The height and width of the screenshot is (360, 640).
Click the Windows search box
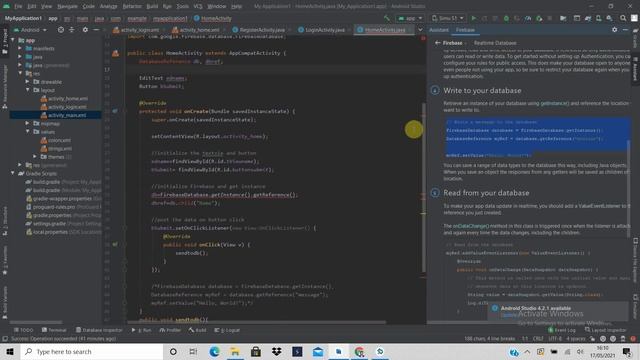click(92, 351)
